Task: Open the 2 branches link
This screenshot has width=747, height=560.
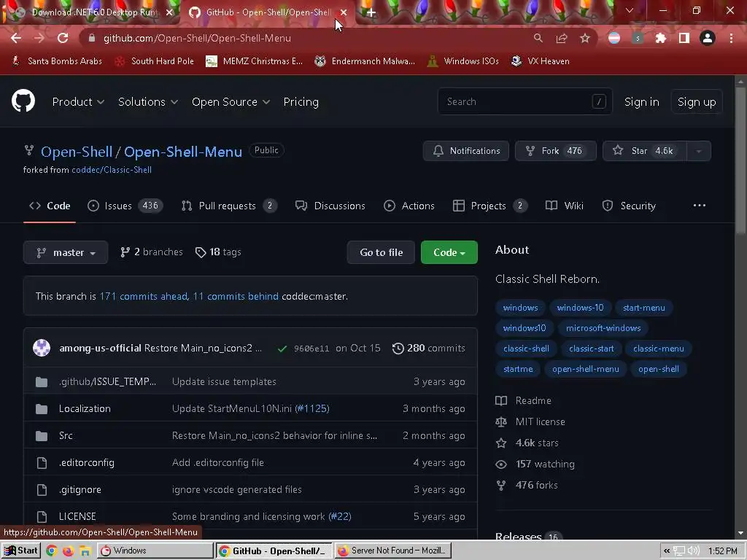Action: click(152, 252)
